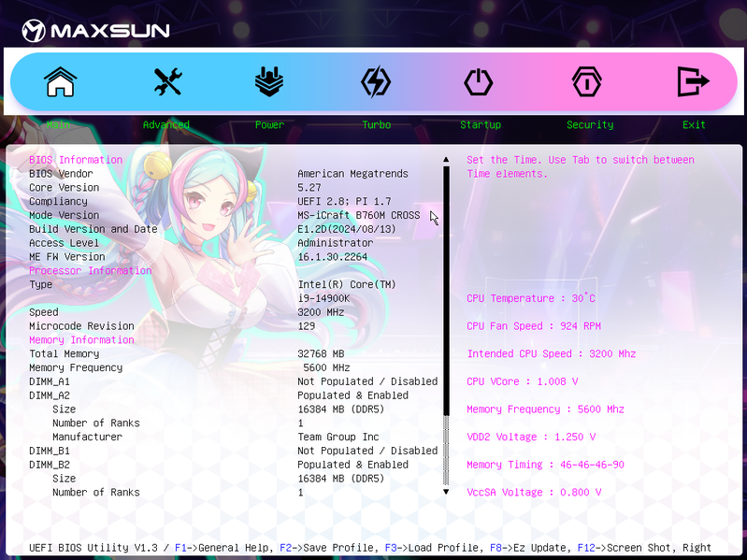
Task: Click the Microcode Revision value 129
Action: pos(307,325)
